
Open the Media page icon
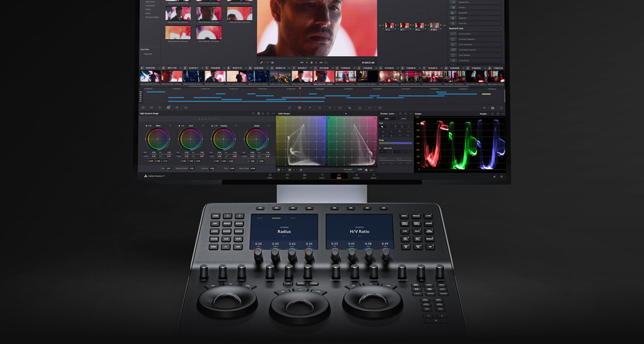pyautogui.click(x=270, y=176)
